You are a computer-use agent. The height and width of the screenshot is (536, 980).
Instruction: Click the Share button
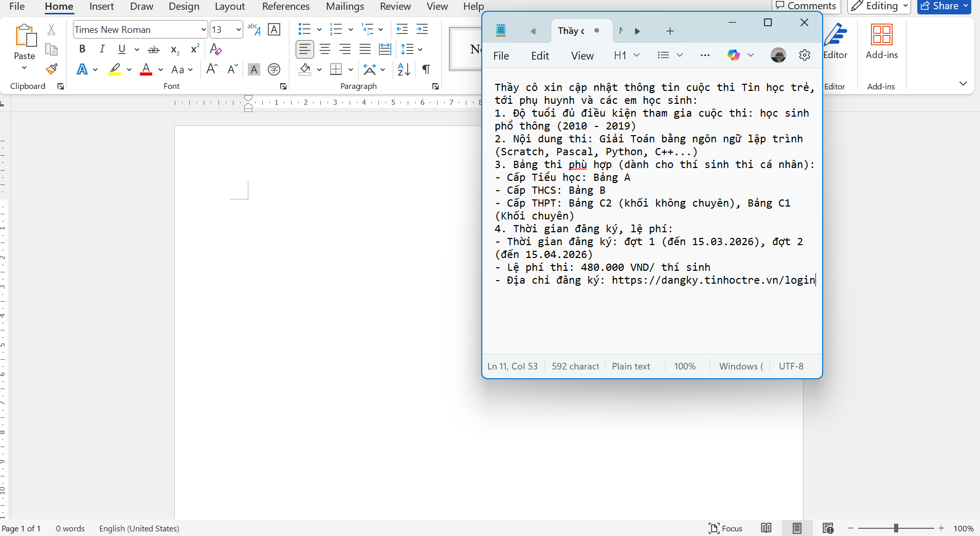click(x=943, y=6)
